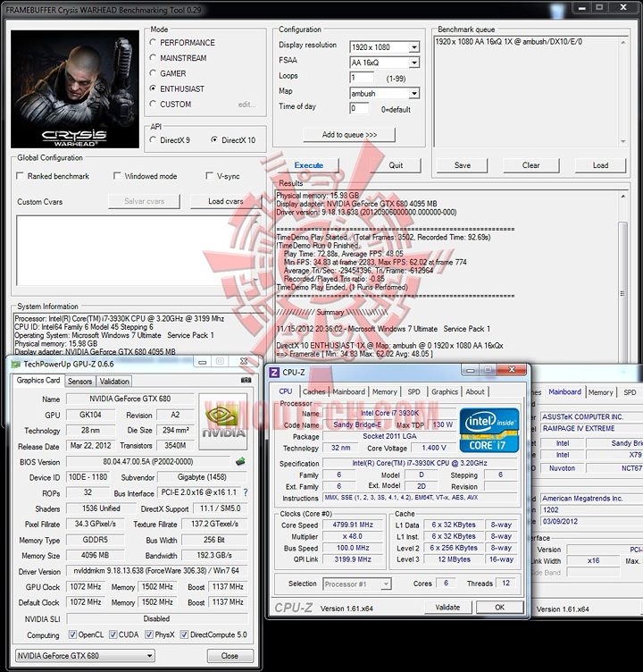The height and width of the screenshot is (672, 643).
Task: Open Memory tab in the background CPU-Z window
Action: (x=600, y=392)
